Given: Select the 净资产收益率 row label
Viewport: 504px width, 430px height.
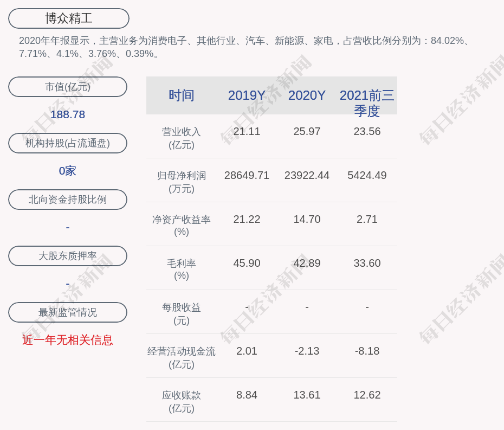Looking at the screenshot, I should tap(182, 226).
